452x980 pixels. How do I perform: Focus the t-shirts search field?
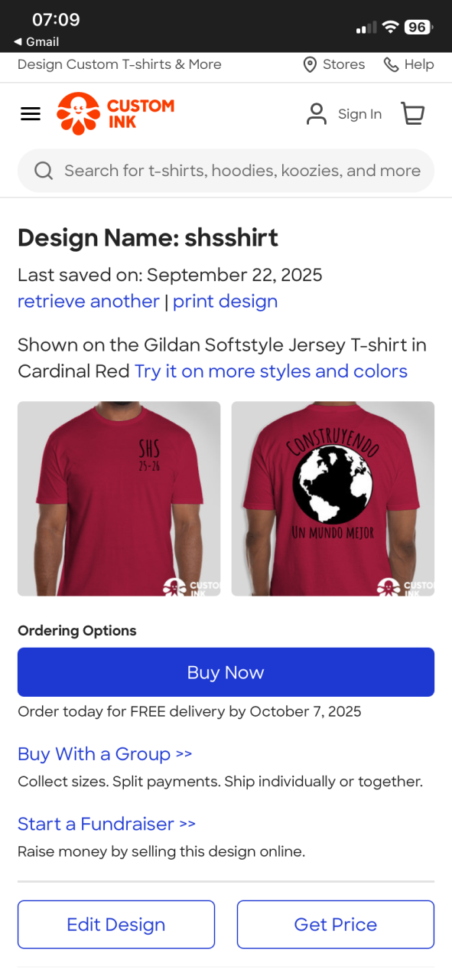(226, 171)
